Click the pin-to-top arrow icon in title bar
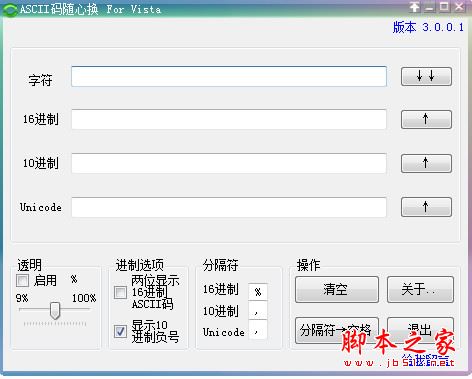The image size is (472, 379). coord(415,7)
